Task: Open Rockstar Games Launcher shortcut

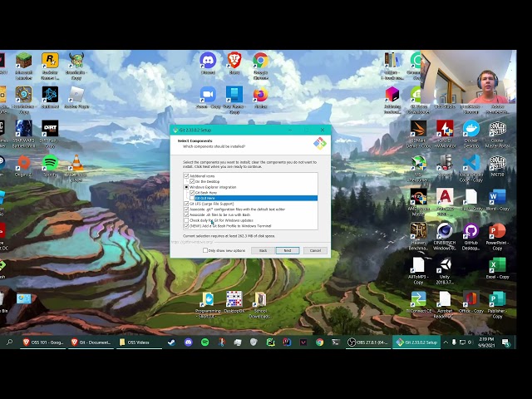Action: pos(50,66)
